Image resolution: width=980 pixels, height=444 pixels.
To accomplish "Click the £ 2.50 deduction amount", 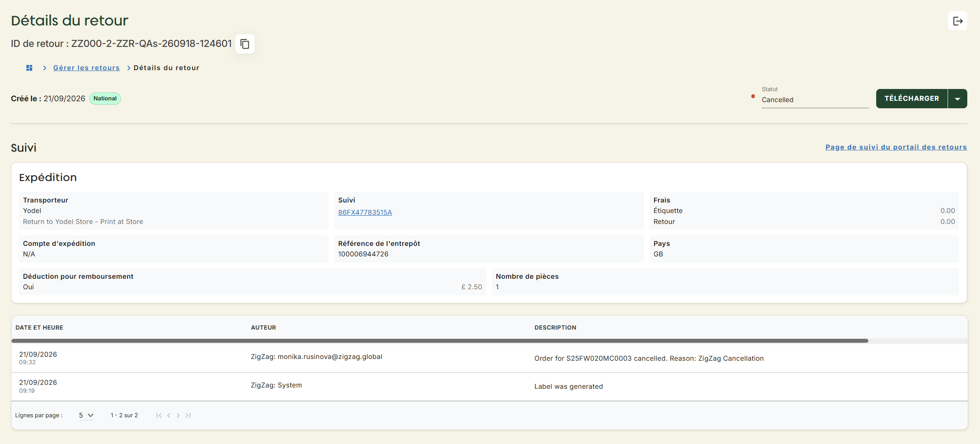I will pos(471,287).
